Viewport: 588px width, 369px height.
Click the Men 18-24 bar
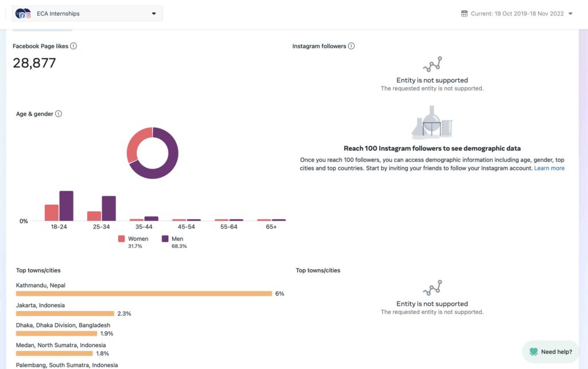pos(67,206)
